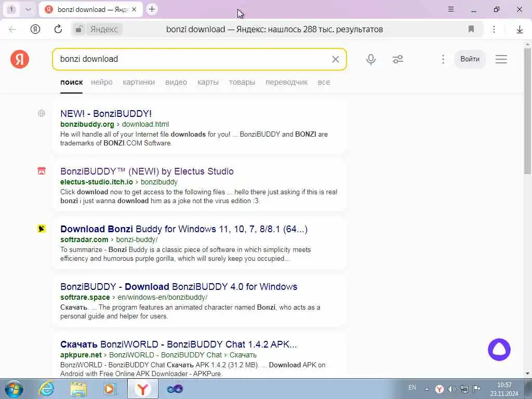Open Windows Media Player from the taskbar
This screenshot has height=399, width=532.
110,389
